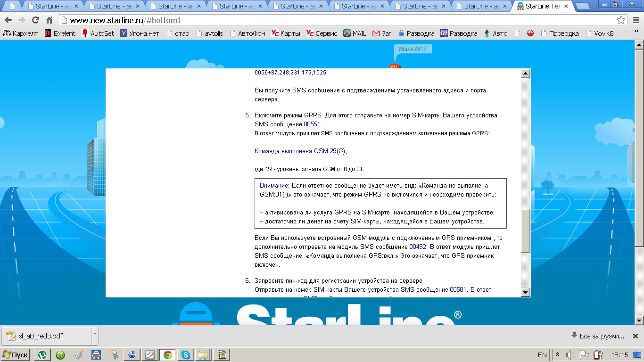Click the Все загрузки link
Image resolution: width=644 pixels, height=362 pixels.
point(597,336)
